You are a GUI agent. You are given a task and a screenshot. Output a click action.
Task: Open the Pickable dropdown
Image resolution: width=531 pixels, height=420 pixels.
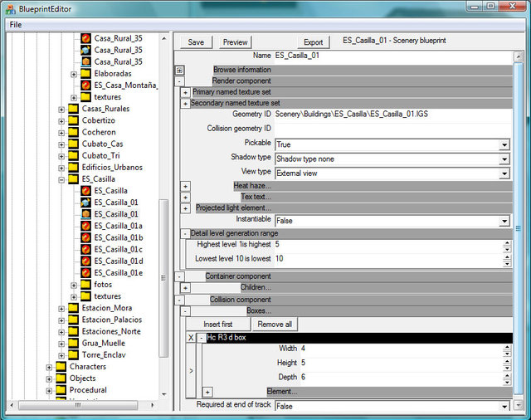point(504,144)
